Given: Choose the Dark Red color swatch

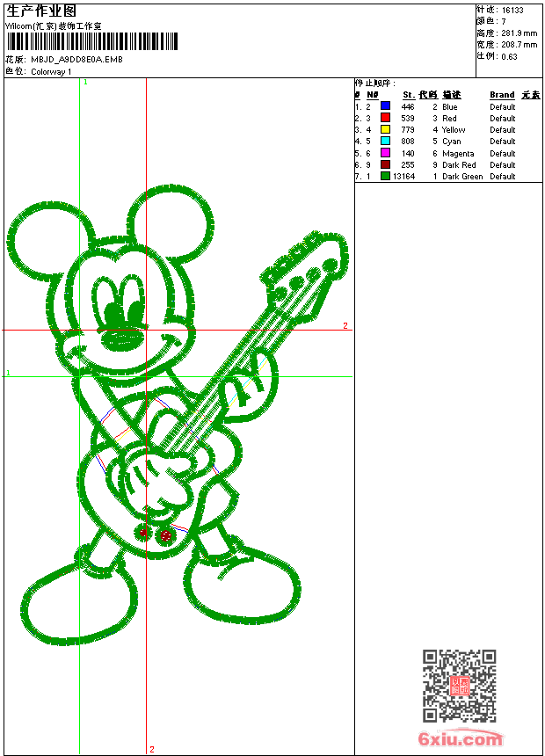Looking at the screenshot, I should coord(385,164).
